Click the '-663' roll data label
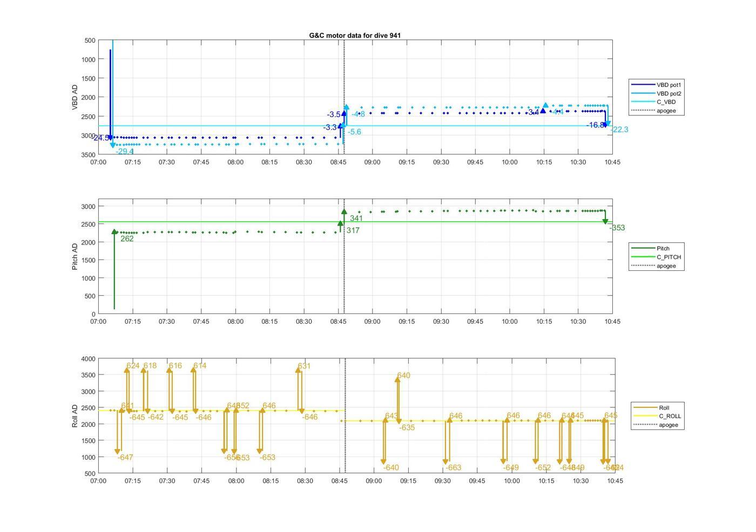Viewport: 756px width, 532px height. click(454, 467)
